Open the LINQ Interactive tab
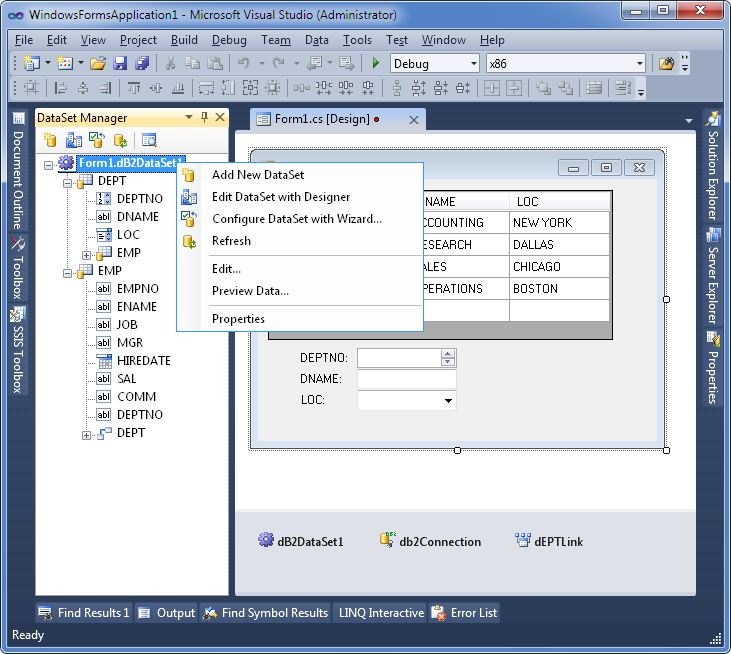The width and height of the screenshot is (731, 654). (381, 613)
